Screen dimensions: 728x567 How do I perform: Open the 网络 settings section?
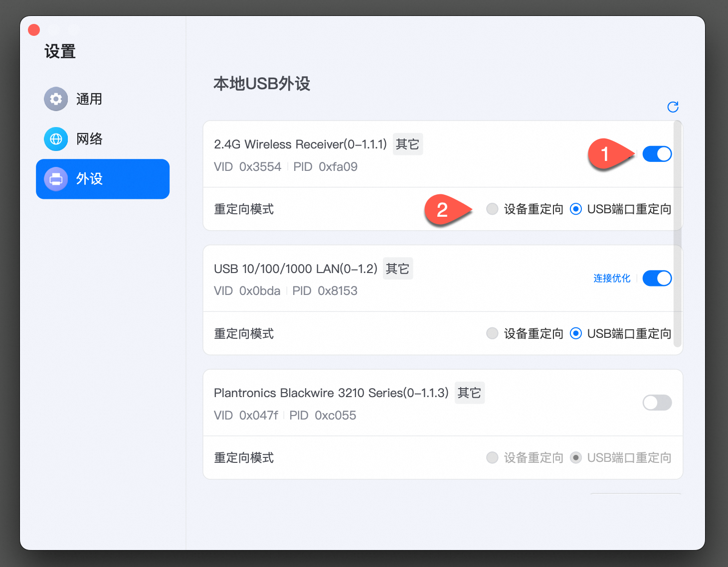89,139
